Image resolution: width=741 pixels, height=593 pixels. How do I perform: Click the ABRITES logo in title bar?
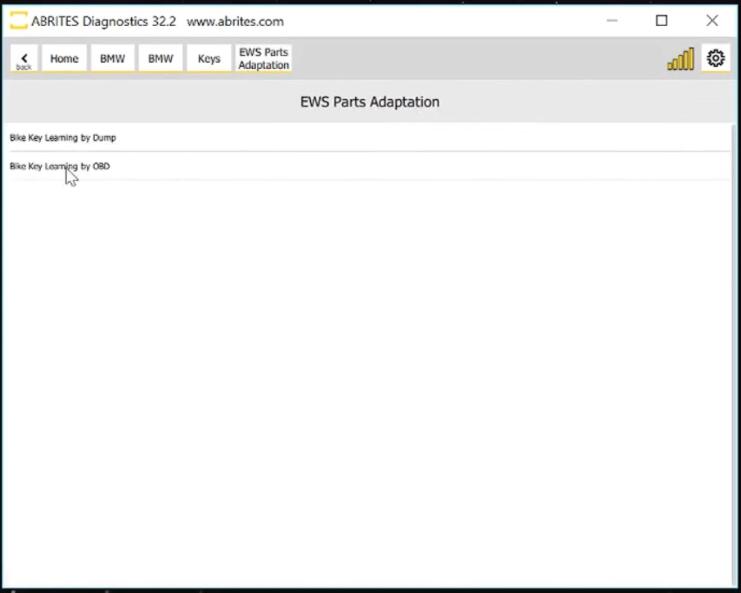pyautogui.click(x=18, y=21)
